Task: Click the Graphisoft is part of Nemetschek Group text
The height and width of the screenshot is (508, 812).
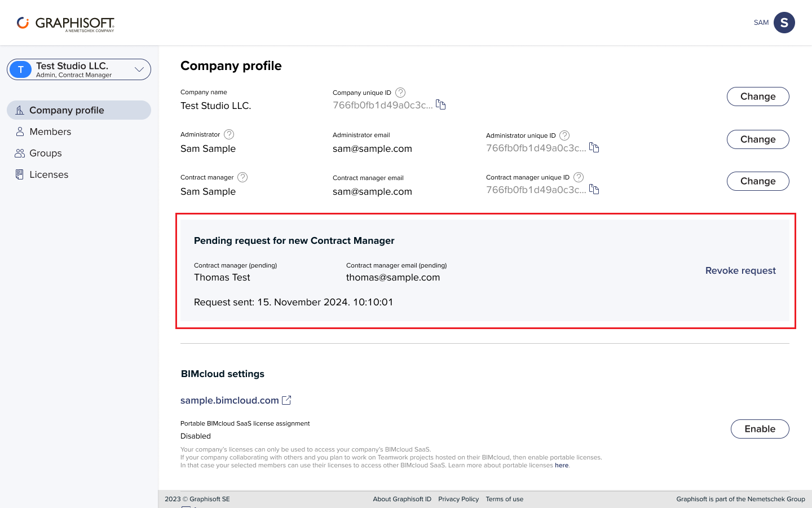Action: point(740,499)
